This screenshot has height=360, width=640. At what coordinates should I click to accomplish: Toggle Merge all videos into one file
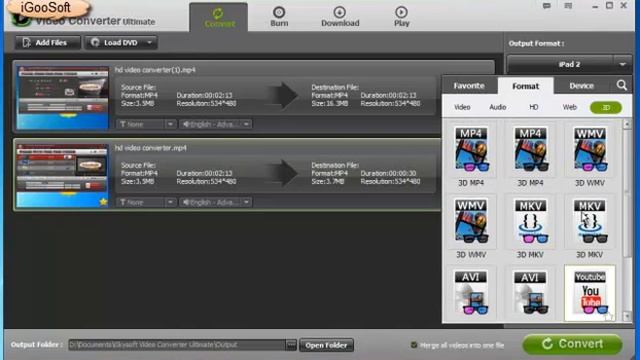tap(413, 345)
